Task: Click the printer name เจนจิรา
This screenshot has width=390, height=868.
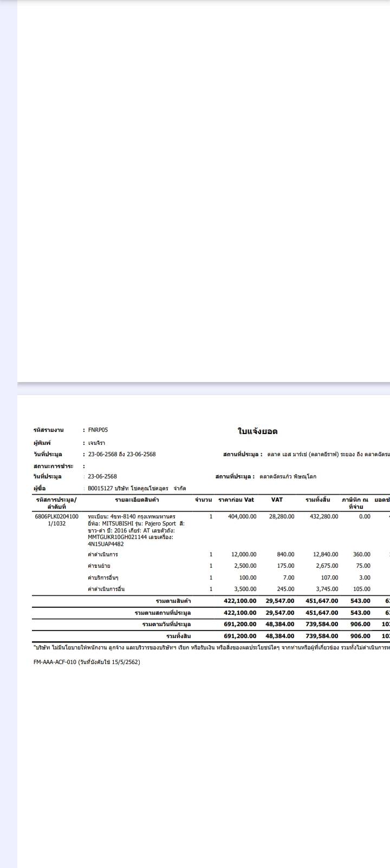Action: coord(96,443)
